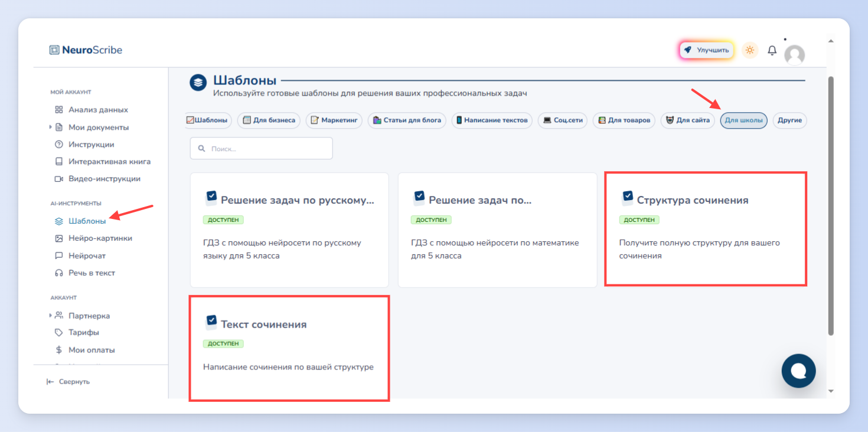Click the Мои документы document icon
This screenshot has height=432, width=868.
point(58,127)
